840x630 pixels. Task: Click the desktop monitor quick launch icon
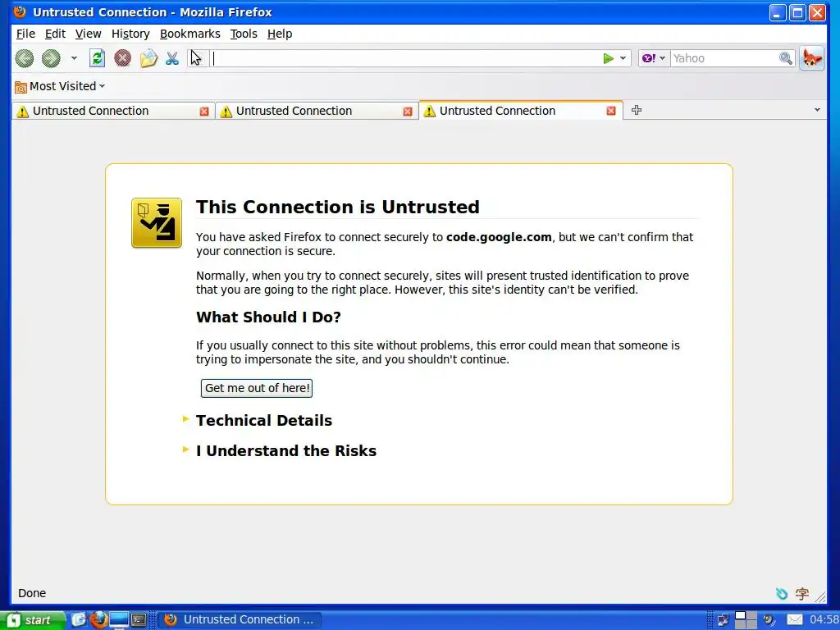point(119,620)
